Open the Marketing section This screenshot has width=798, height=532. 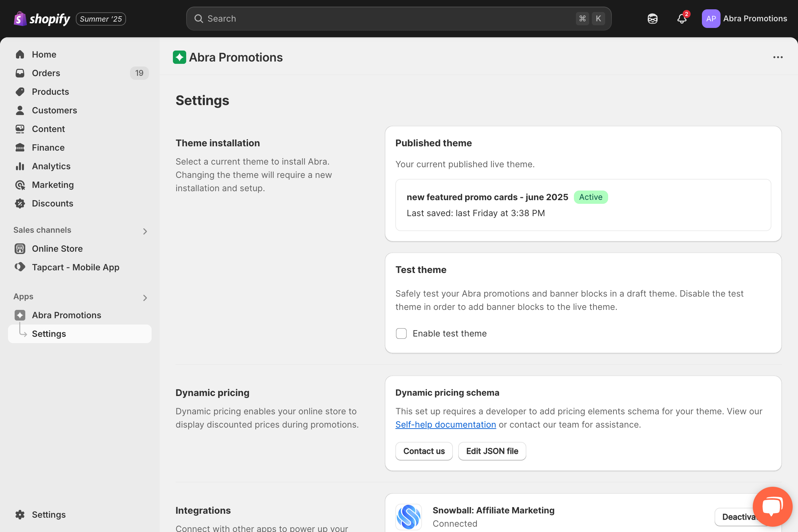coord(53,185)
